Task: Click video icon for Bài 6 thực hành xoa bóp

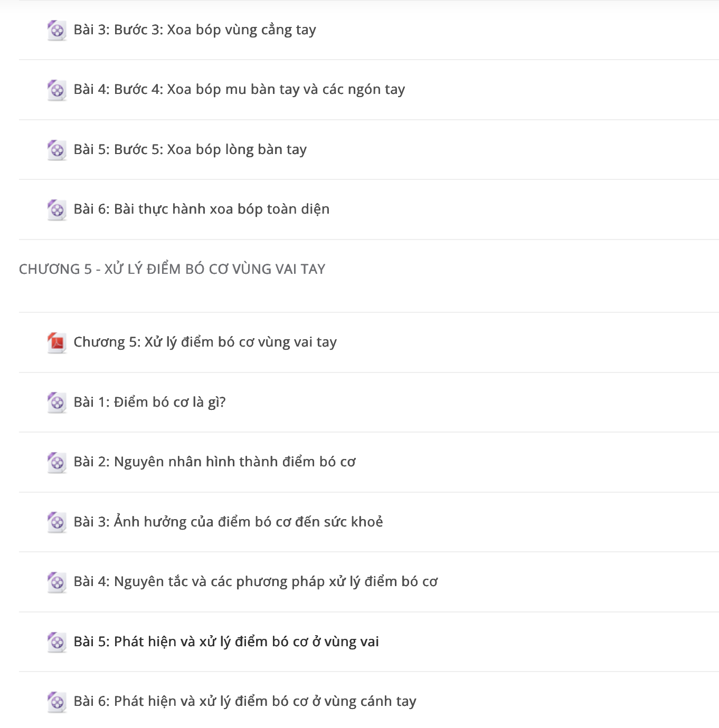Action: pos(56,209)
